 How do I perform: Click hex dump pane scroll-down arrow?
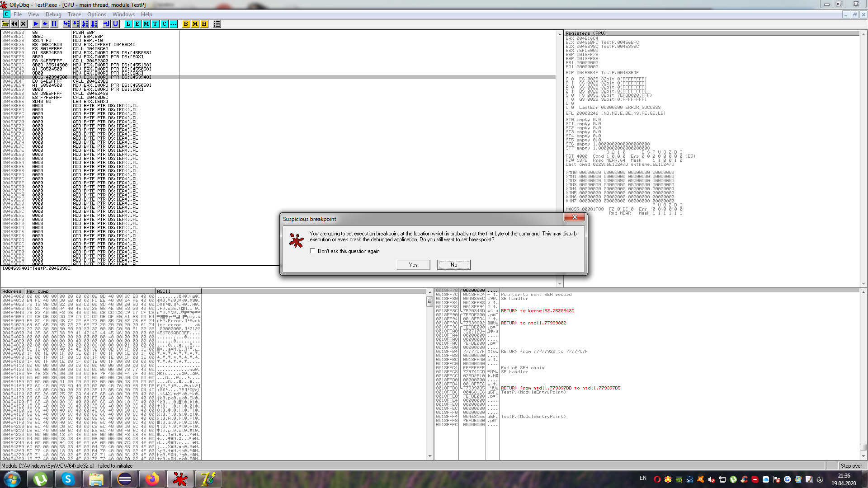click(x=429, y=456)
